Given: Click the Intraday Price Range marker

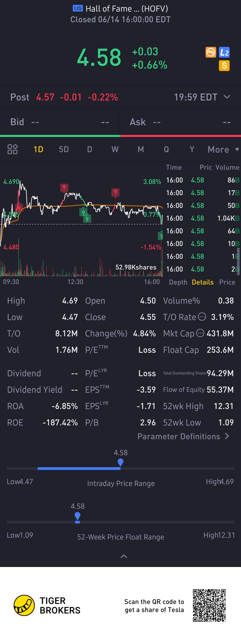Looking at the screenshot, I should (x=120, y=462).
